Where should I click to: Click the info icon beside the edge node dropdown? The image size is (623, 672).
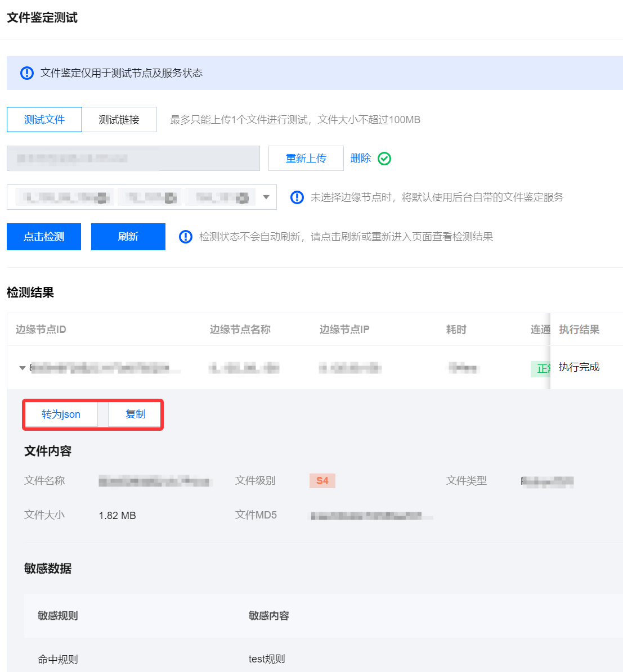point(297,197)
